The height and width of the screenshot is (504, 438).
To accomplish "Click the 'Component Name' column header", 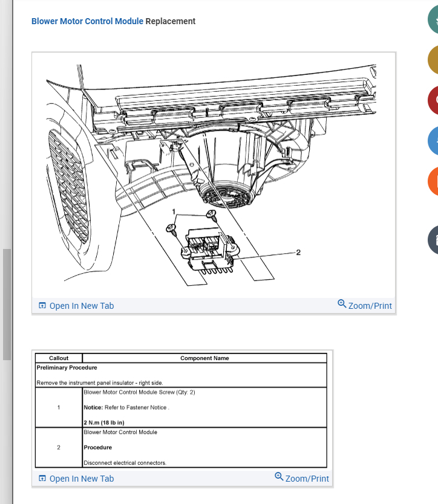I will 204,358.
